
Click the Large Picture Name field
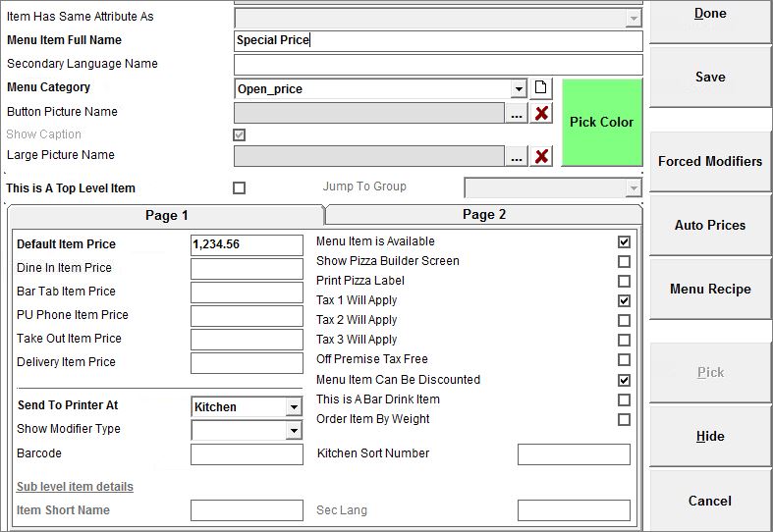(369, 156)
